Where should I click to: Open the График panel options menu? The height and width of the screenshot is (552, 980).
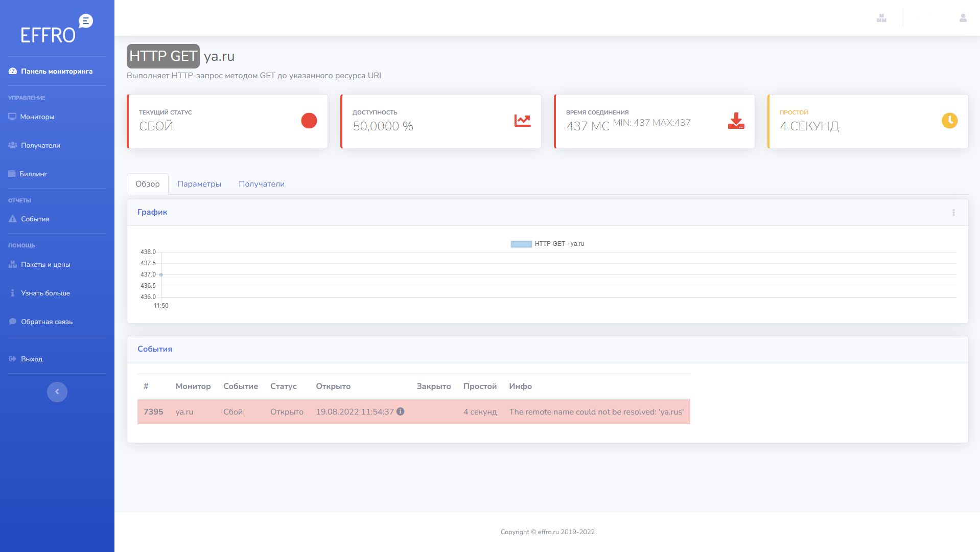[953, 213]
